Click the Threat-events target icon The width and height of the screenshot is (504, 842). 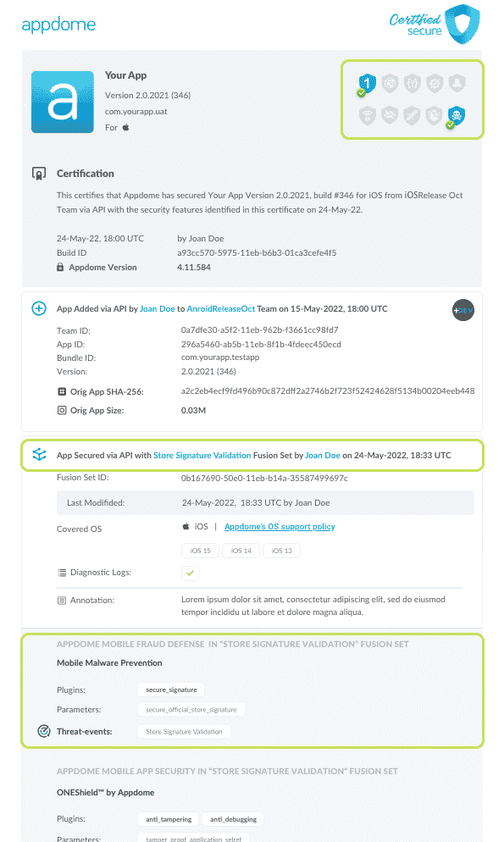pos(43,730)
